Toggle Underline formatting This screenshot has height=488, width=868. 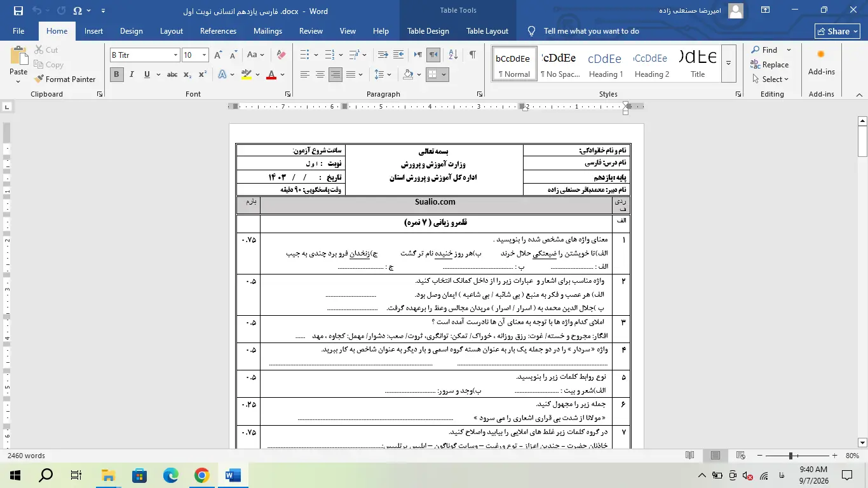(147, 74)
